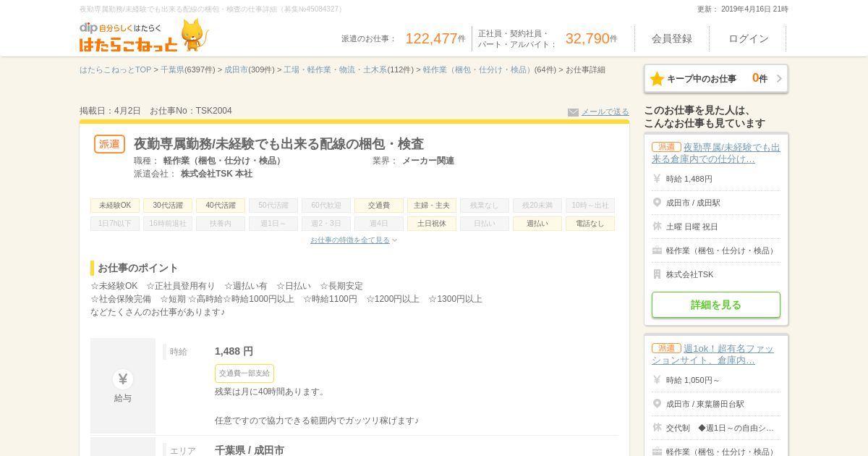Click the 土日祝休 feature tag

tap(432, 224)
